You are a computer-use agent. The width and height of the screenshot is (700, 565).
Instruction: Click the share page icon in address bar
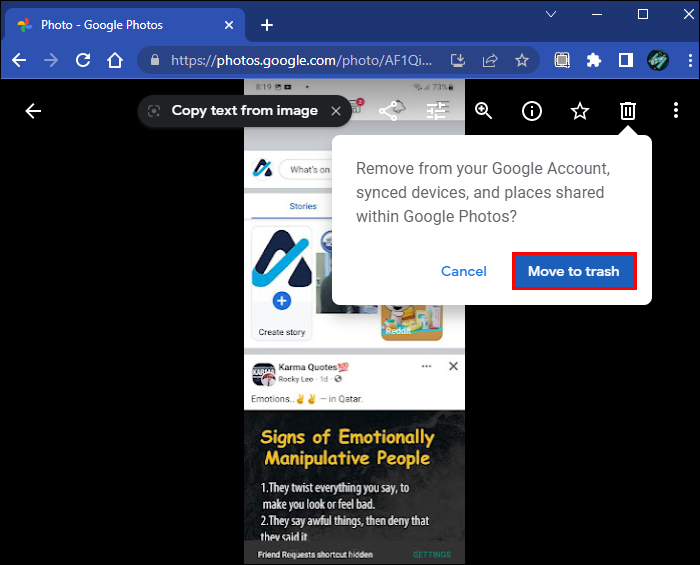[490, 60]
